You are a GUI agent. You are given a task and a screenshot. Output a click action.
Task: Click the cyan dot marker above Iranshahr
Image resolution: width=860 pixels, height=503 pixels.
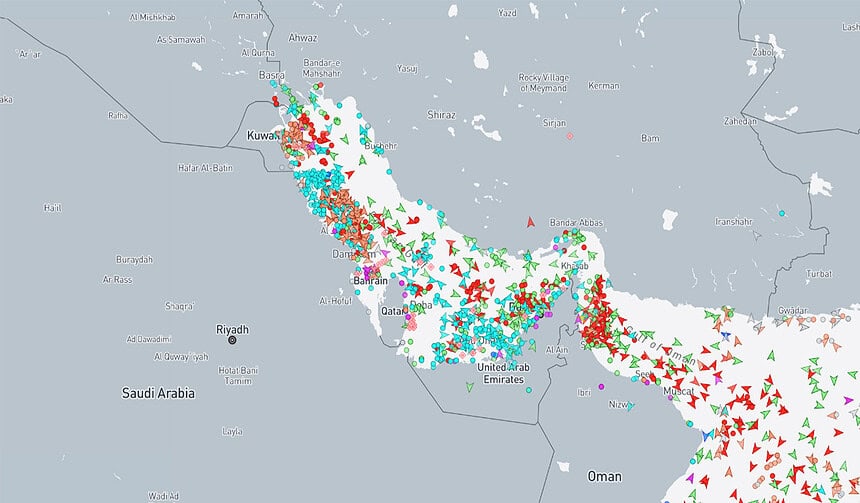[780, 212]
